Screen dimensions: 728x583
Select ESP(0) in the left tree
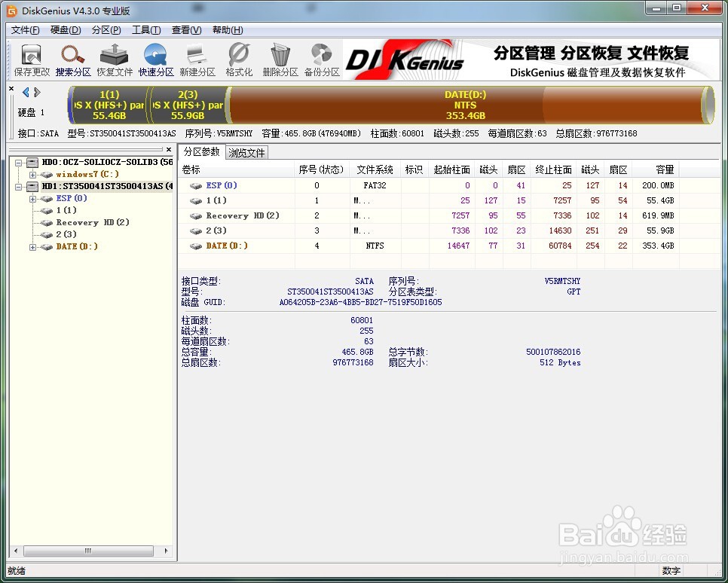72,198
